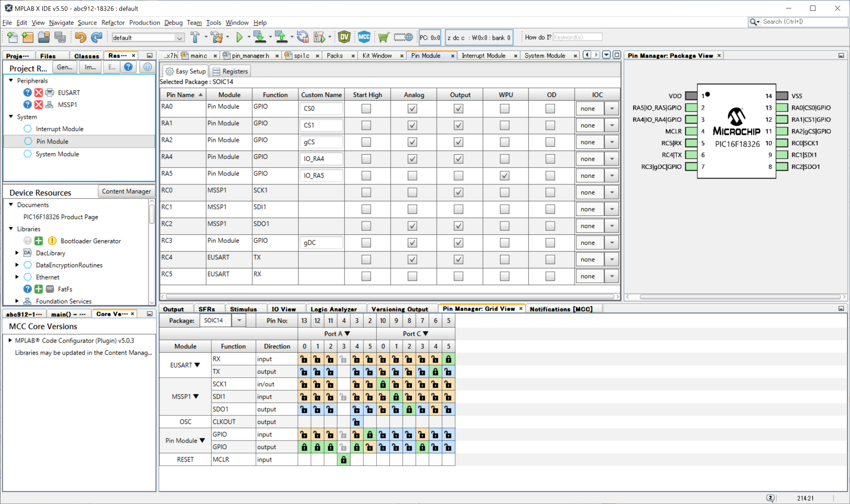Click the RA0 pin 13 green box
This screenshot has width=850, height=504.
pyautogui.click(x=782, y=108)
